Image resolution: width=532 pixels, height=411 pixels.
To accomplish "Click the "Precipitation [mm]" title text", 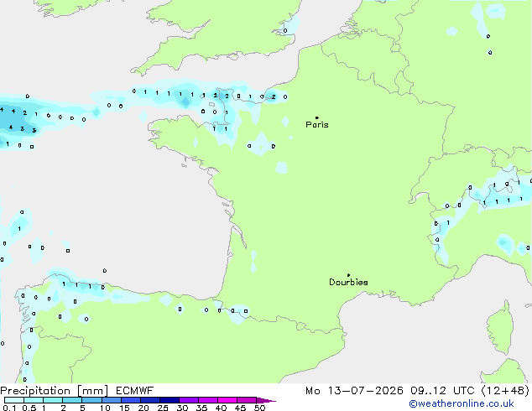I will 55,391.
